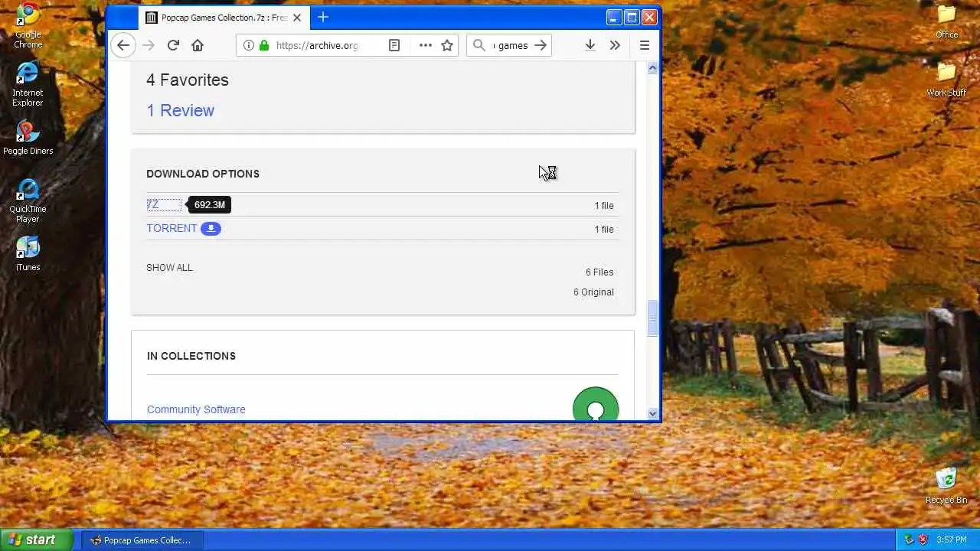
Task: Open QuickTime Player desktop icon
Action: click(x=28, y=201)
